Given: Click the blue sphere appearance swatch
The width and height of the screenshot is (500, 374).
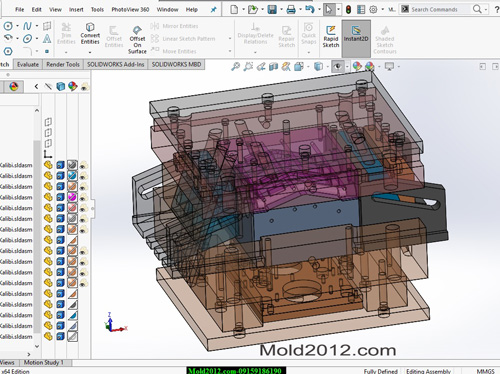Looking at the screenshot, I should click(72, 176).
